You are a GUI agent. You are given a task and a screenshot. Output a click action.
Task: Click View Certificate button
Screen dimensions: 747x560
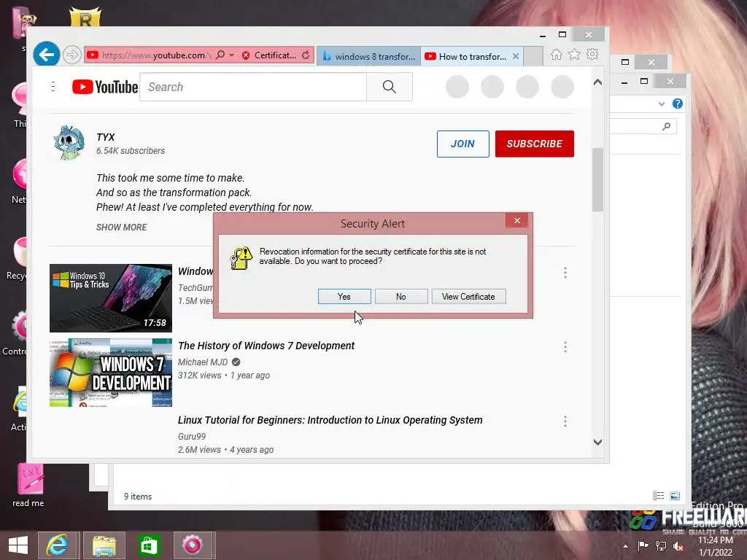468,297
